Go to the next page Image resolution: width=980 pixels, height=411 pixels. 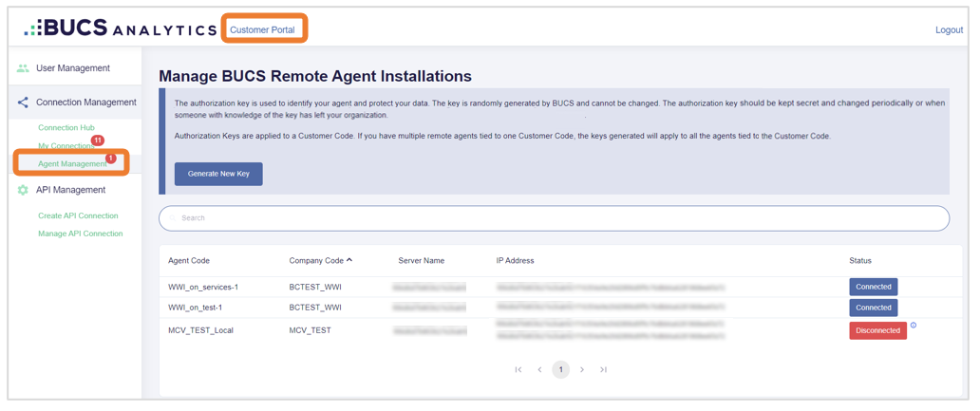coord(582,370)
